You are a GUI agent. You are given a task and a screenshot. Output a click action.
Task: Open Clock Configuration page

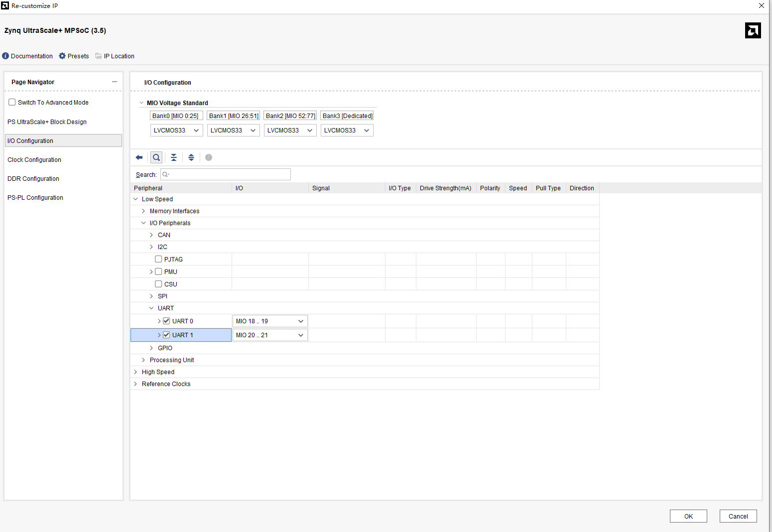(x=34, y=160)
